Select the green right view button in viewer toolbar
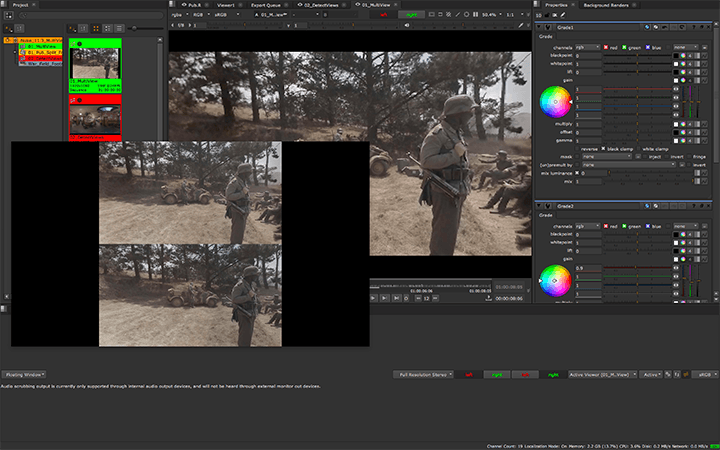Image resolution: width=720 pixels, height=450 pixels. coord(411,15)
